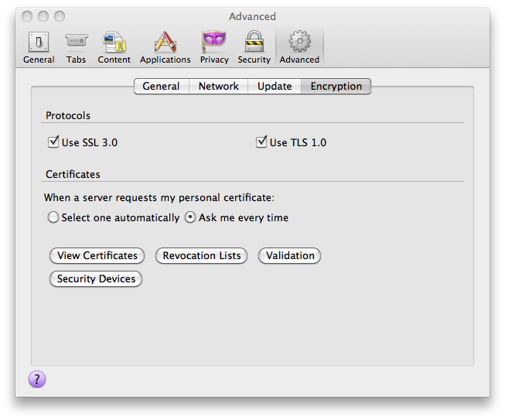Select the Ask me every time option

click(190, 218)
